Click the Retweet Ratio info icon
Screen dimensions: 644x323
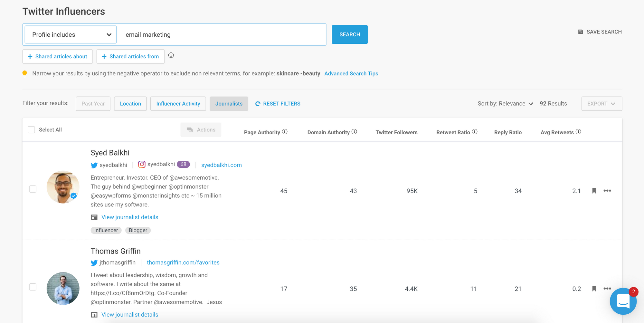pos(475,132)
